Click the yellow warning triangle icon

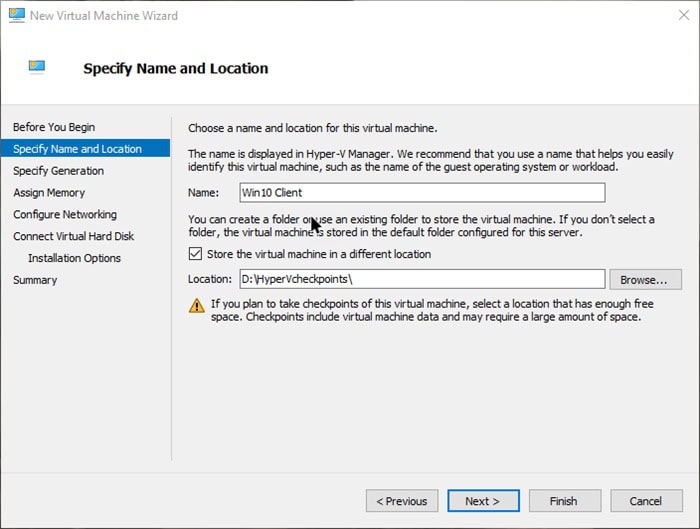[x=197, y=305]
